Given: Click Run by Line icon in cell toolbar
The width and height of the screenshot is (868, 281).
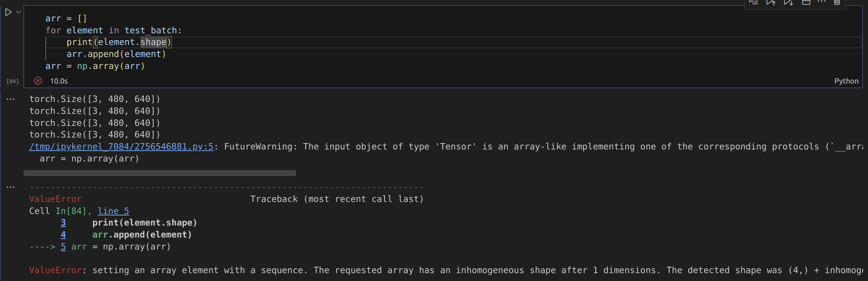Looking at the screenshot, I should 754,2.
